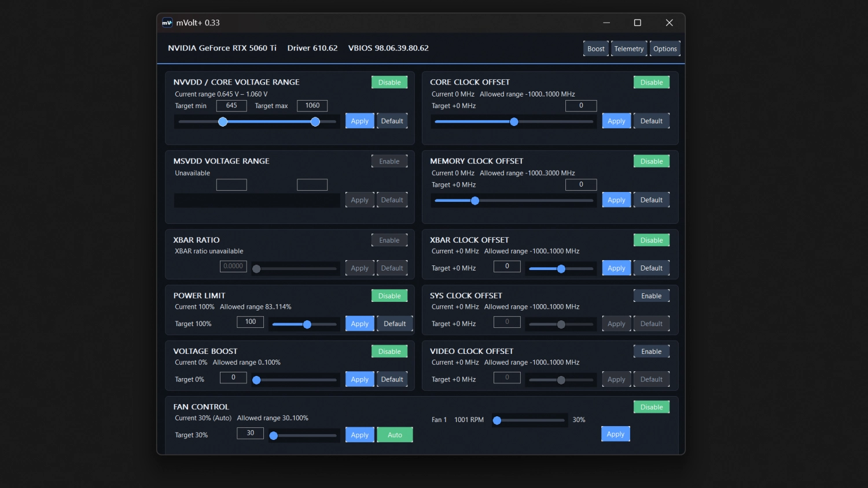This screenshot has width=868, height=488.
Task: Click the XBAR Ratio field showing 0.0000
Action: pos(233,266)
